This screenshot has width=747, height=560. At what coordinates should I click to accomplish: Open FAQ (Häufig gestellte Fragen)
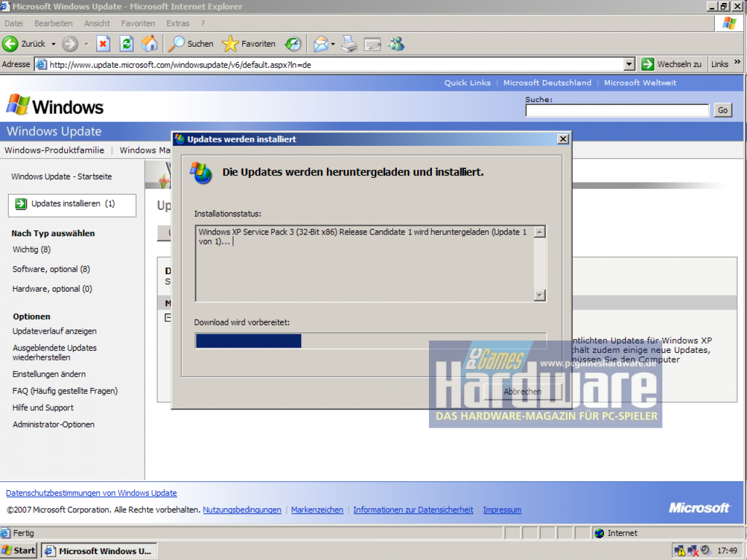(x=65, y=391)
